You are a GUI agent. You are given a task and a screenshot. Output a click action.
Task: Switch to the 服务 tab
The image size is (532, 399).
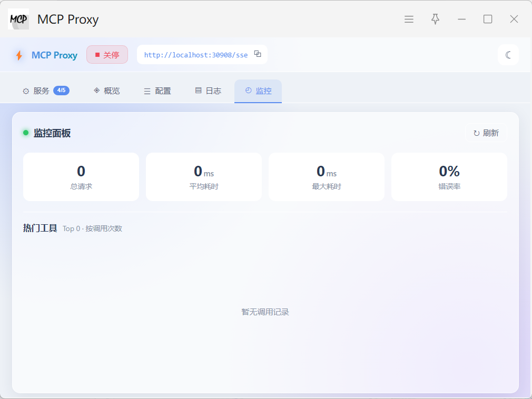pos(46,91)
